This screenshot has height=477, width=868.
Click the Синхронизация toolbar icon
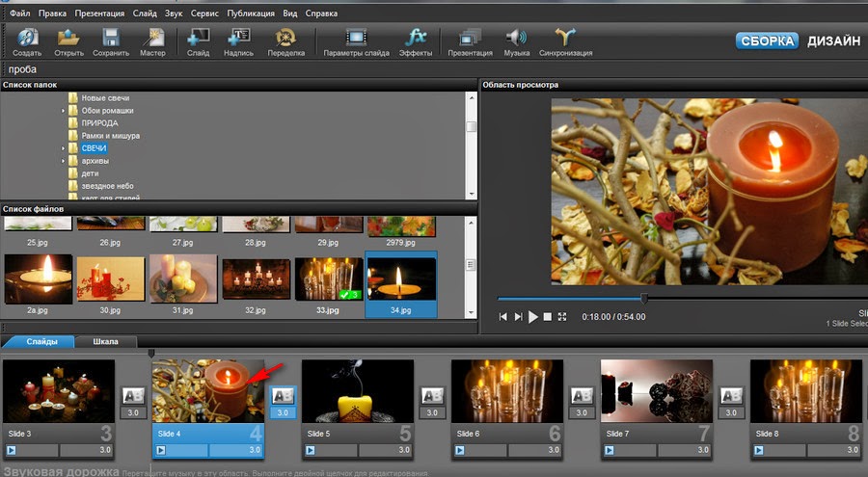pyautogui.click(x=565, y=37)
